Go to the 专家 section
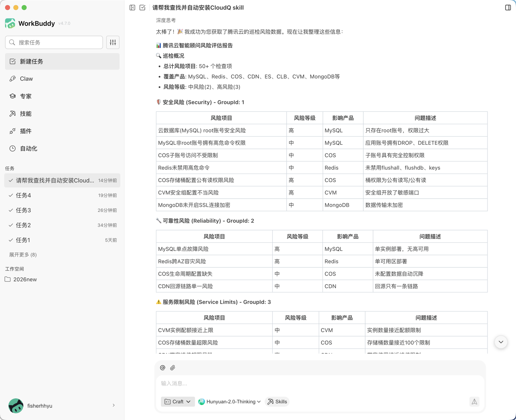Viewport: 516px width, 420px height. (x=62, y=96)
